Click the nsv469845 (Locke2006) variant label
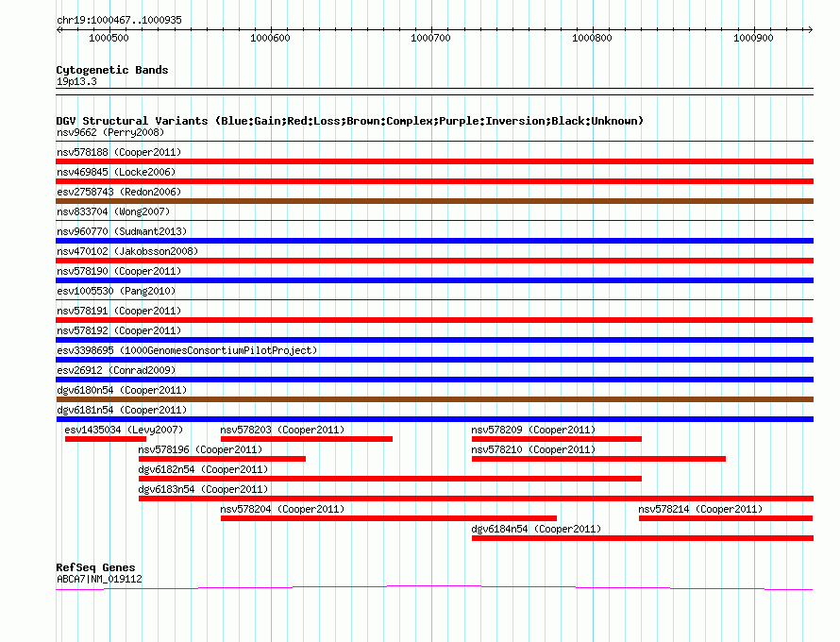 [x=116, y=172]
